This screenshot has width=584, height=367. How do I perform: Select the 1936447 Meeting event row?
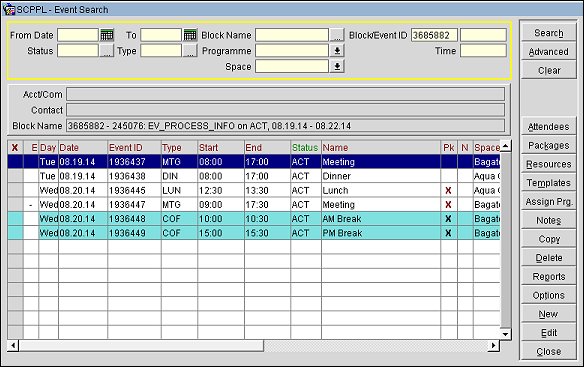tap(254, 205)
